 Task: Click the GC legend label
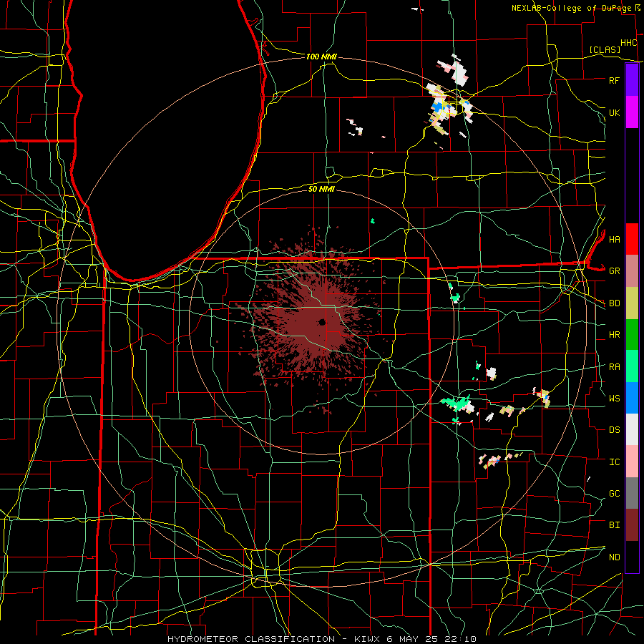(x=614, y=493)
